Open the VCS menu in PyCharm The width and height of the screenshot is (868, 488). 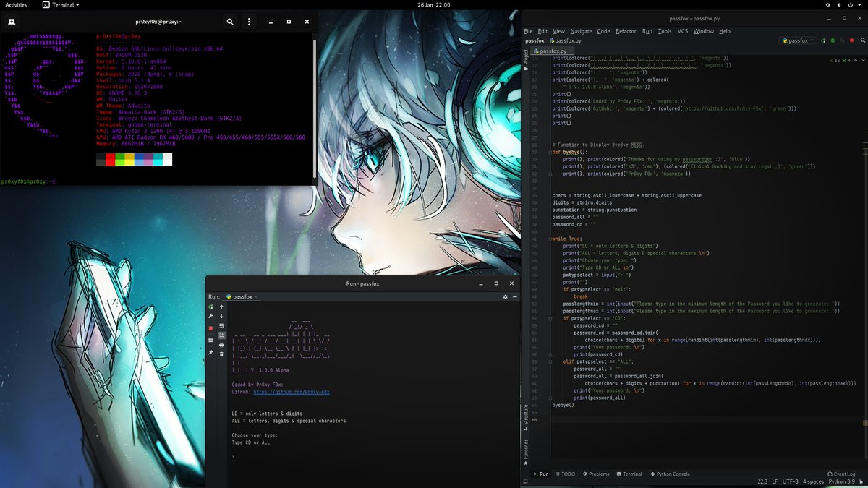click(x=683, y=31)
